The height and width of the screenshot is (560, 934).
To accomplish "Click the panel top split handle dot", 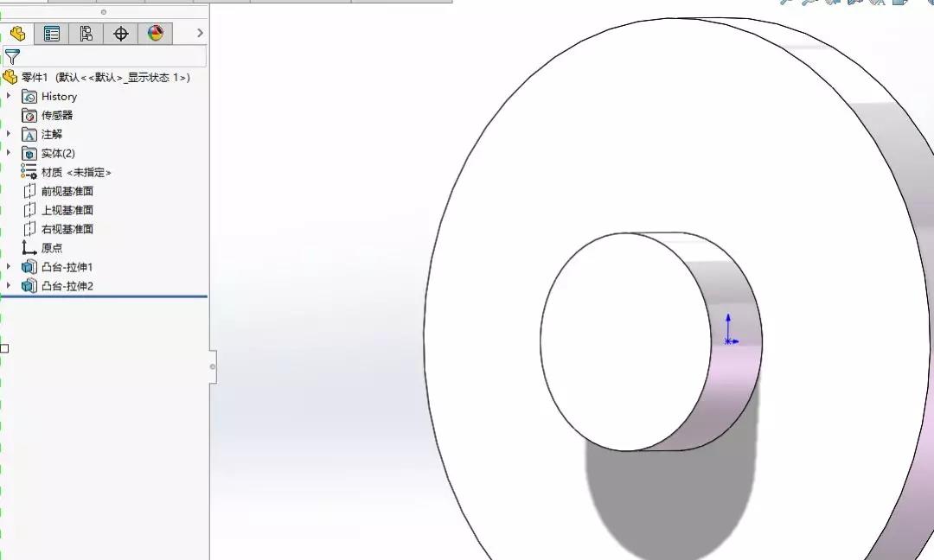I will click(104, 12).
